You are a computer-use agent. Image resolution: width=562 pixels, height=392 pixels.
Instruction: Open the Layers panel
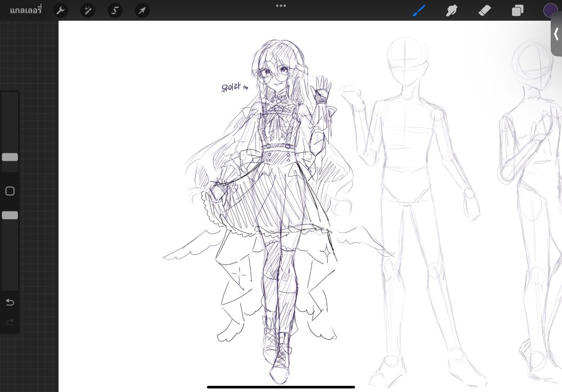click(518, 11)
